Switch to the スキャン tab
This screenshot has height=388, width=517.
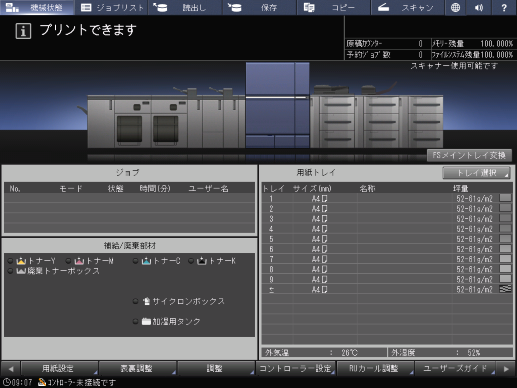coord(407,7)
